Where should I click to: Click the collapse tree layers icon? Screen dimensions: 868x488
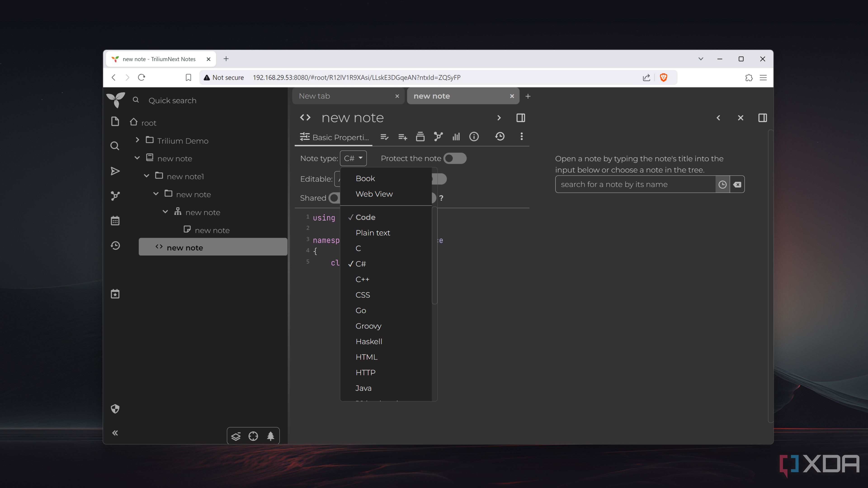236,436
